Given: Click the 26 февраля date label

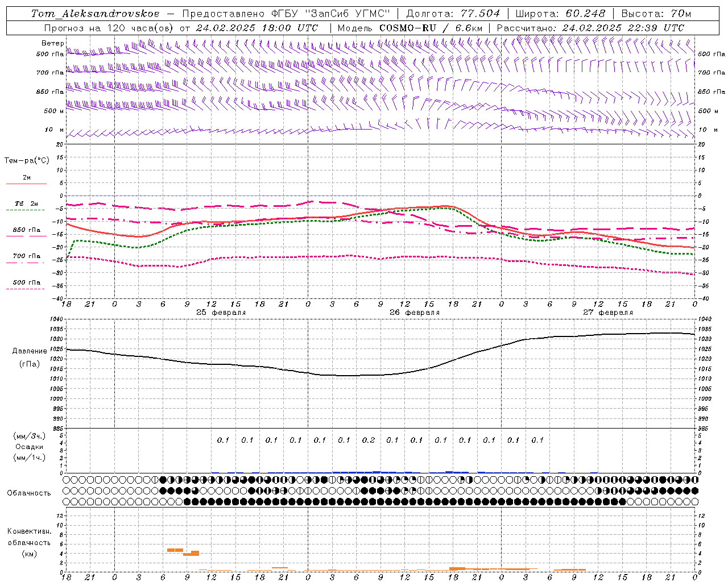Looking at the screenshot, I should [x=415, y=313].
